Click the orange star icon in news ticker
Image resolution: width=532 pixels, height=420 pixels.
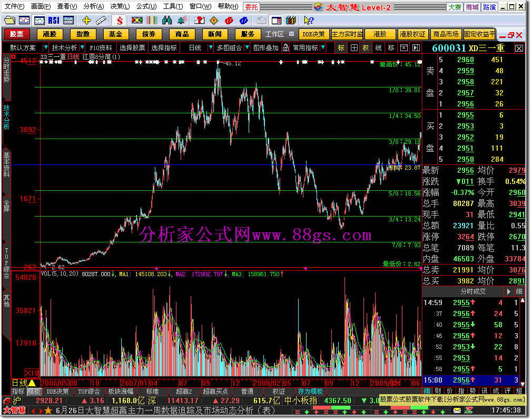tap(48, 411)
